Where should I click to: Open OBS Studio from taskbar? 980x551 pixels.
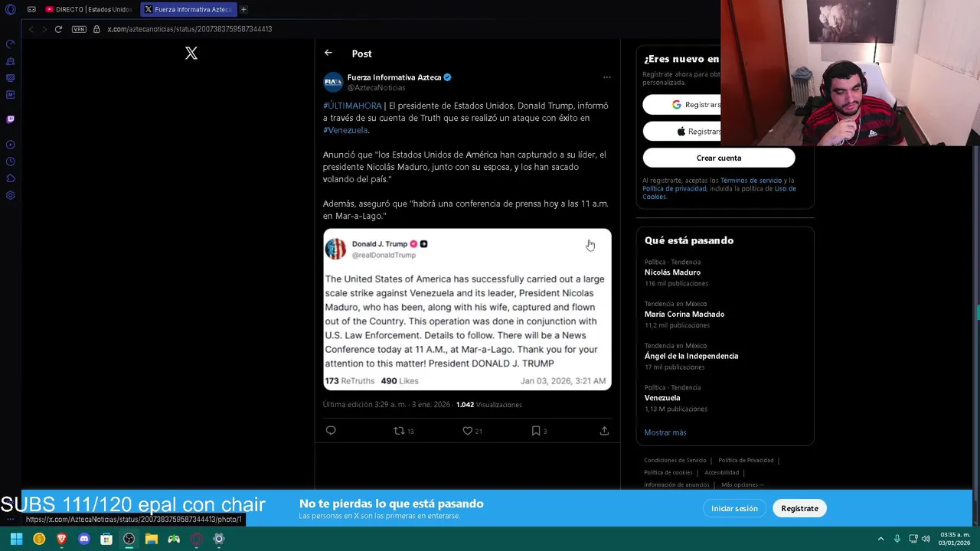pyautogui.click(x=129, y=539)
